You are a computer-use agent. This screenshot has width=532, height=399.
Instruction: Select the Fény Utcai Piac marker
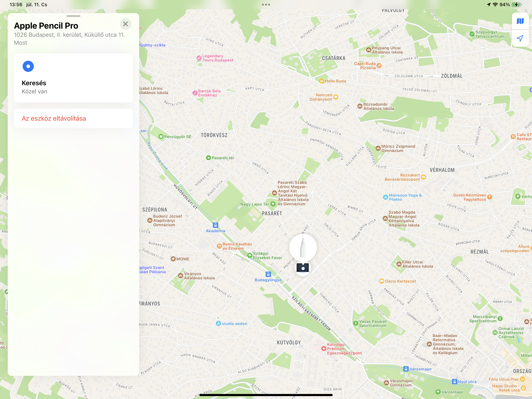[522, 379]
